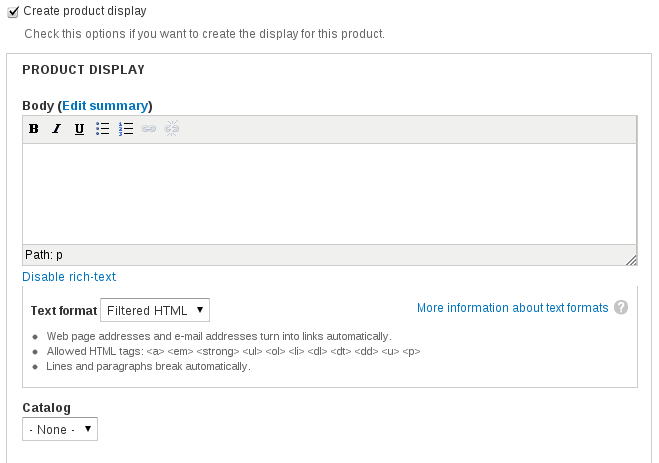Insert a bulleted list
Image resolution: width=659 pixels, height=463 pixels.
pos(102,129)
